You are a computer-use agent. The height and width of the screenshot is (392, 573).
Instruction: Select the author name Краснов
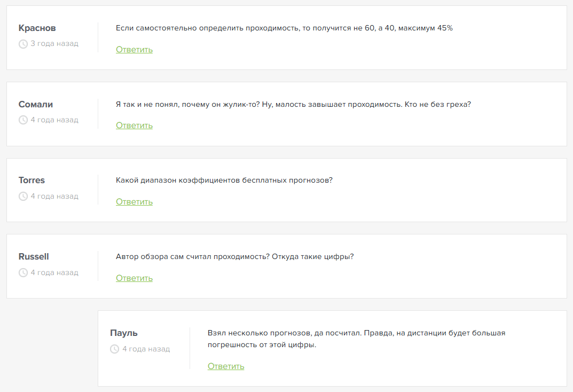pyautogui.click(x=37, y=28)
